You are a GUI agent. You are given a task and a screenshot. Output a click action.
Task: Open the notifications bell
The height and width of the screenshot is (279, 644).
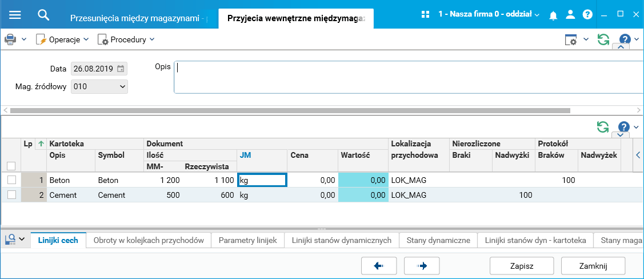(x=553, y=15)
